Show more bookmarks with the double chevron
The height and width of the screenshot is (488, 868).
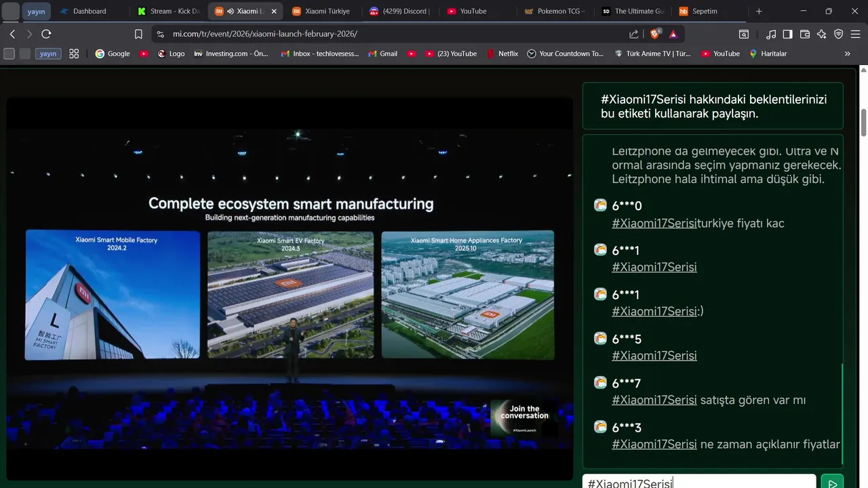point(847,54)
